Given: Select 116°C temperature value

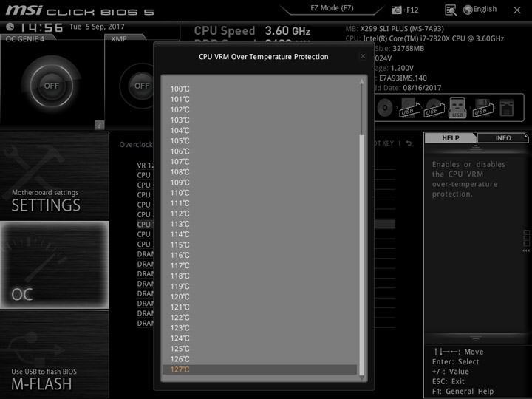Looking at the screenshot, I should coord(259,255).
